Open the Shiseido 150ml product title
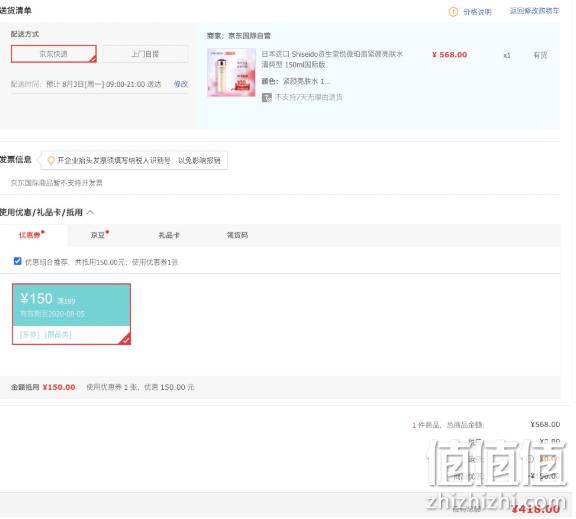This screenshot has width=576, height=519. (332, 59)
